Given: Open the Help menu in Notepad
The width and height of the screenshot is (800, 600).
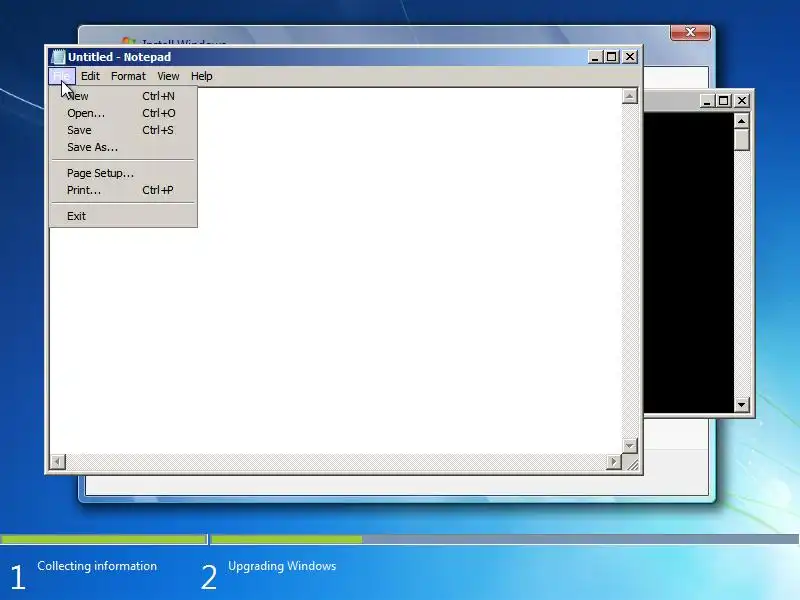Looking at the screenshot, I should click(202, 76).
